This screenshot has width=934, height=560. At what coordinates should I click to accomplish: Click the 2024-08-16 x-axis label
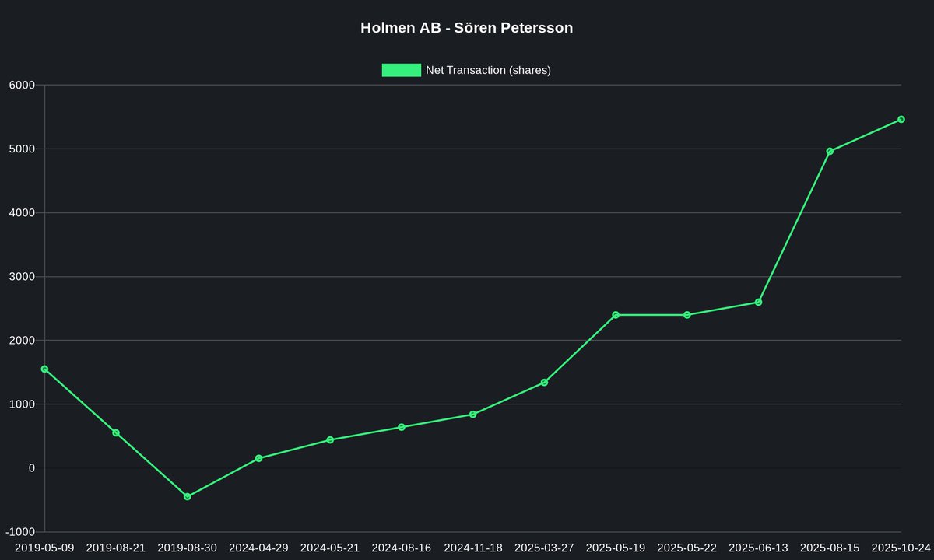[402, 548]
